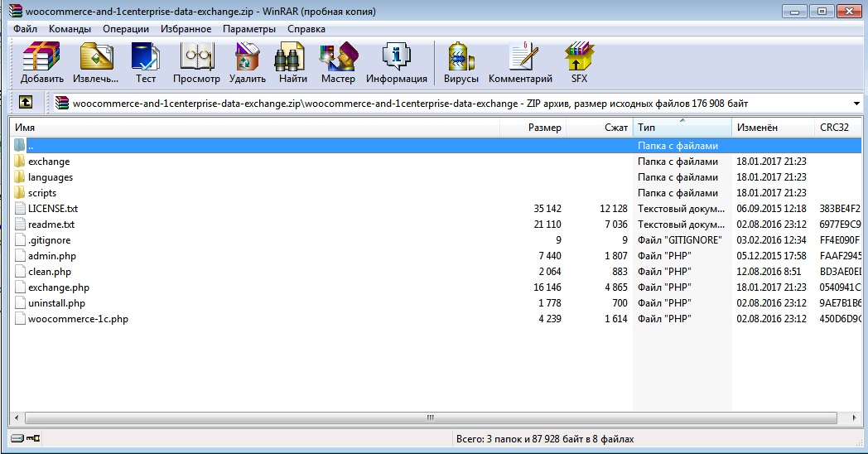The height and width of the screenshot is (454, 868).
Task: Click packed size value 4 865
Action: (616, 287)
